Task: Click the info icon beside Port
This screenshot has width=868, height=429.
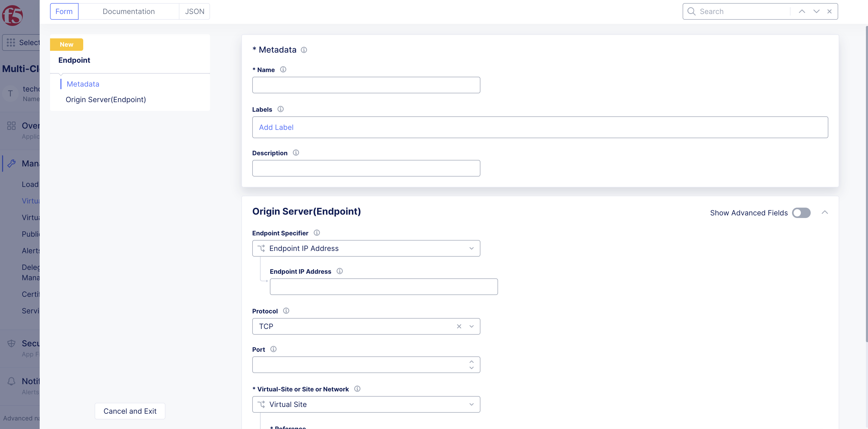Action: pos(273,349)
